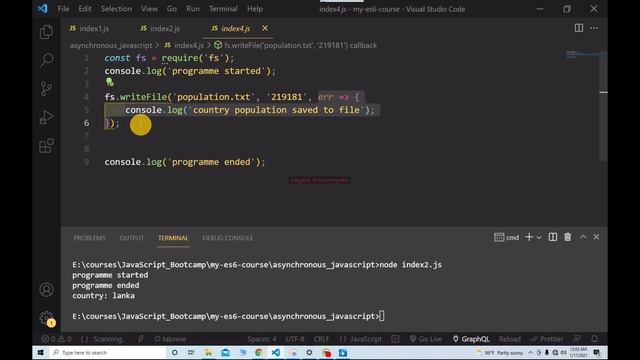Open the Explorer view in the activity bar

(46, 32)
